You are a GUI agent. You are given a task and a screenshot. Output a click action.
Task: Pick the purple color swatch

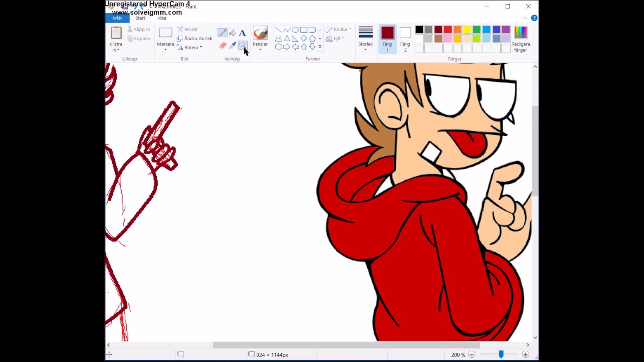[x=506, y=29]
